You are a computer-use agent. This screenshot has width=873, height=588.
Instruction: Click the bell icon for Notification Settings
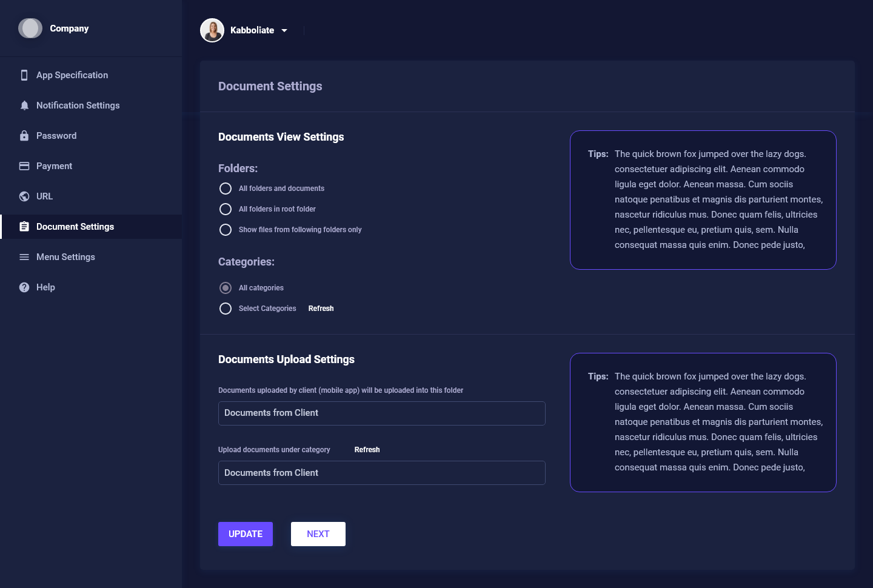(24, 105)
